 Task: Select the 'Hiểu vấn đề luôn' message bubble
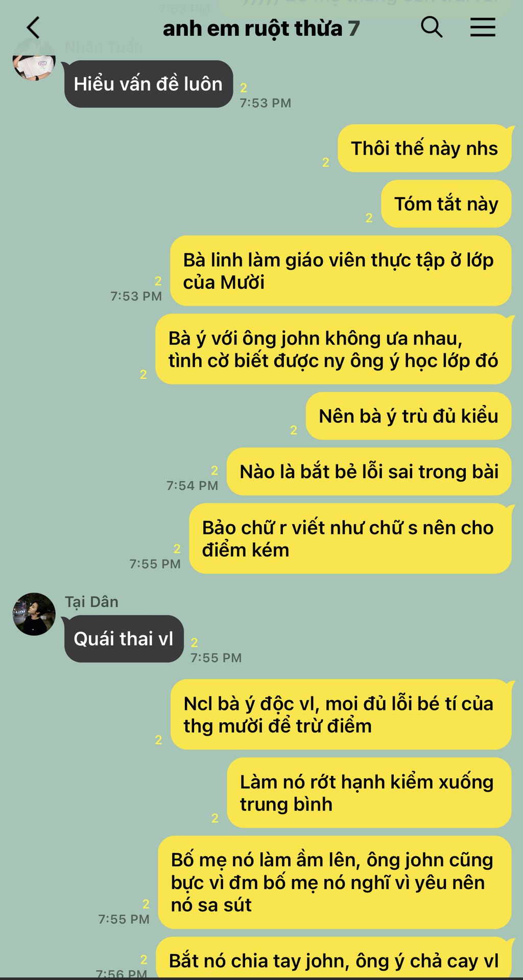[148, 84]
